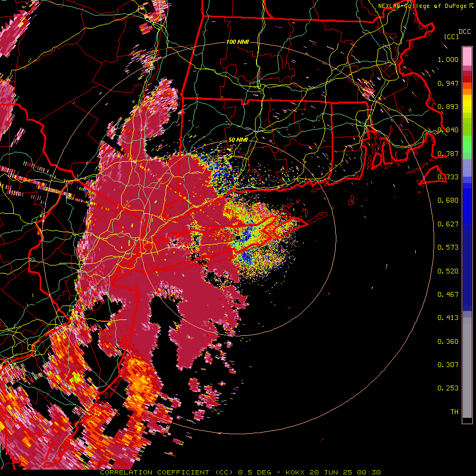
Task: Click the KOKX station identifier in caption
Action: (295, 472)
